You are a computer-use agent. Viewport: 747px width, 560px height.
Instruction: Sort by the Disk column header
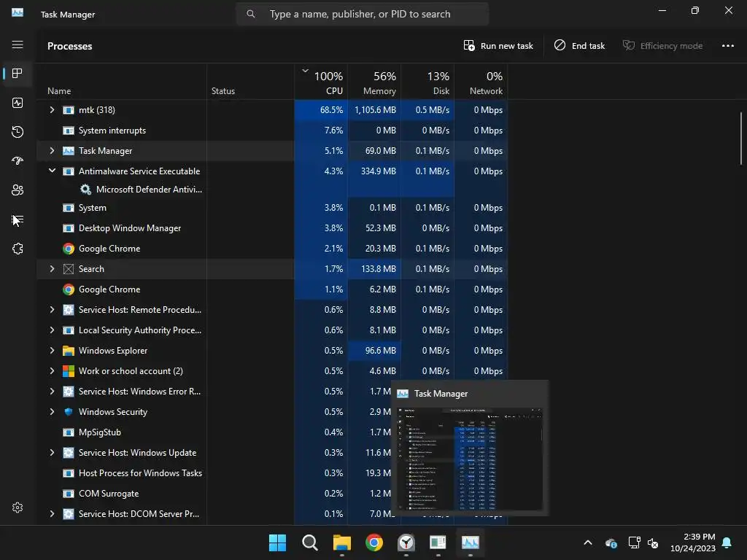pyautogui.click(x=427, y=82)
